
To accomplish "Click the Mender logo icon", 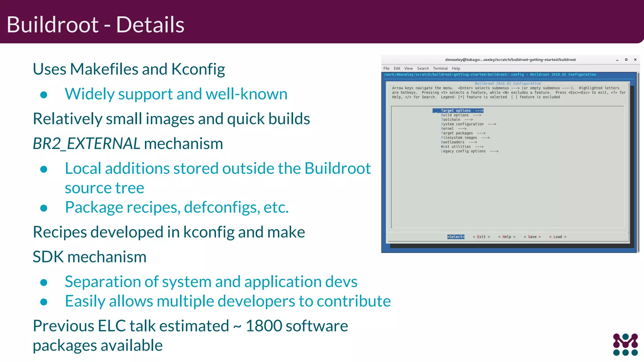I will click(625, 344).
